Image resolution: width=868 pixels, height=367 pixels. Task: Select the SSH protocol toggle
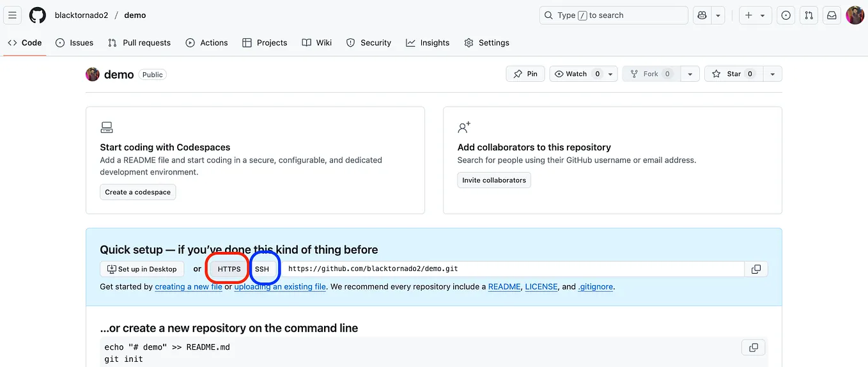[262, 269]
